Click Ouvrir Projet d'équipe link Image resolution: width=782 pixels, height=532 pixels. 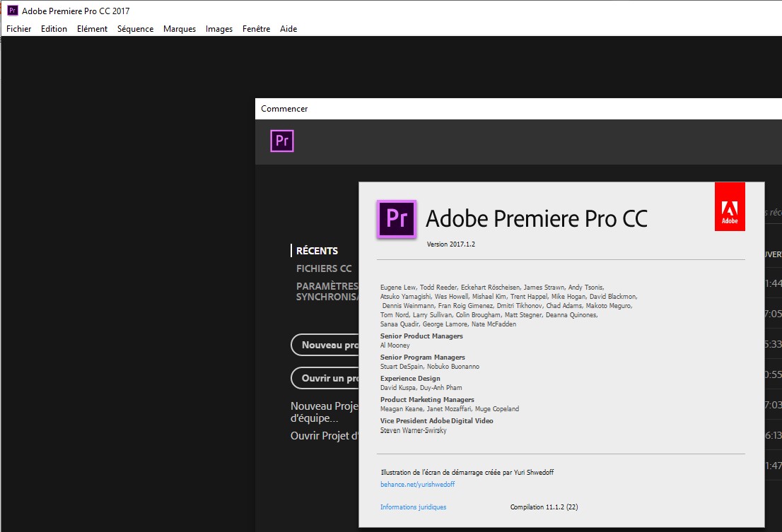coord(324,435)
